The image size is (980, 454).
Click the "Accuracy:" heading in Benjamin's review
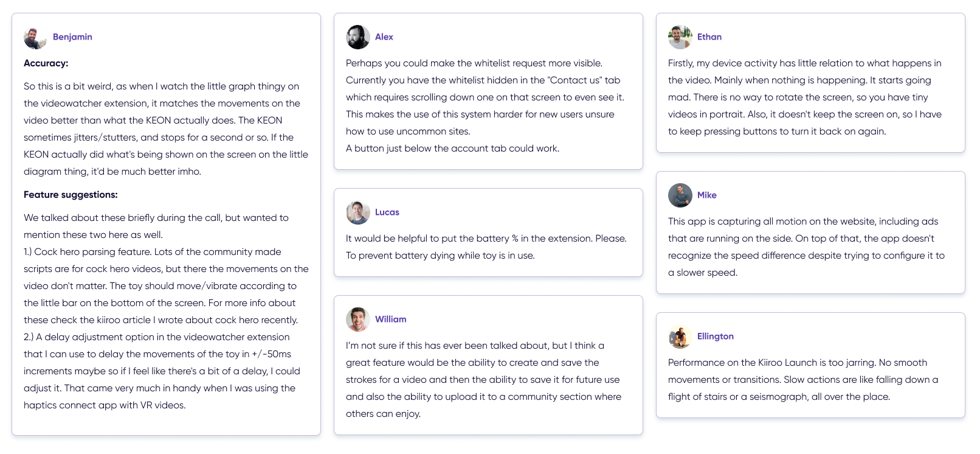(46, 63)
